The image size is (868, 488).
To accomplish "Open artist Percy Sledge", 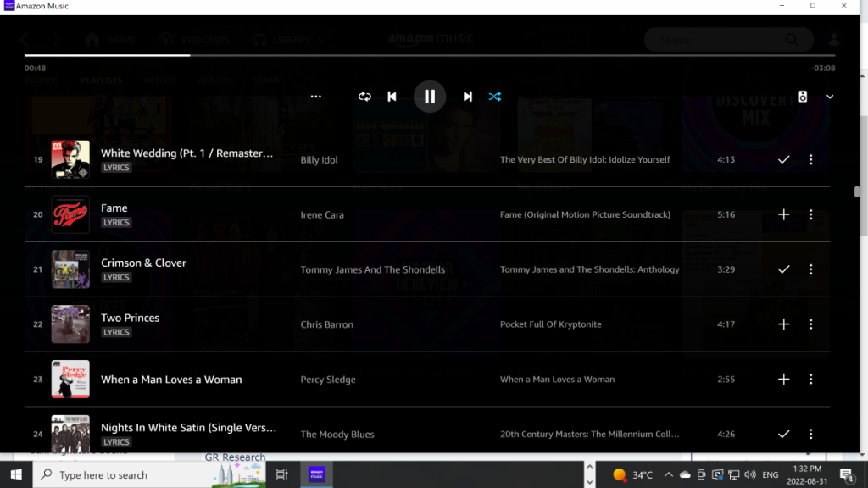I will (x=328, y=380).
